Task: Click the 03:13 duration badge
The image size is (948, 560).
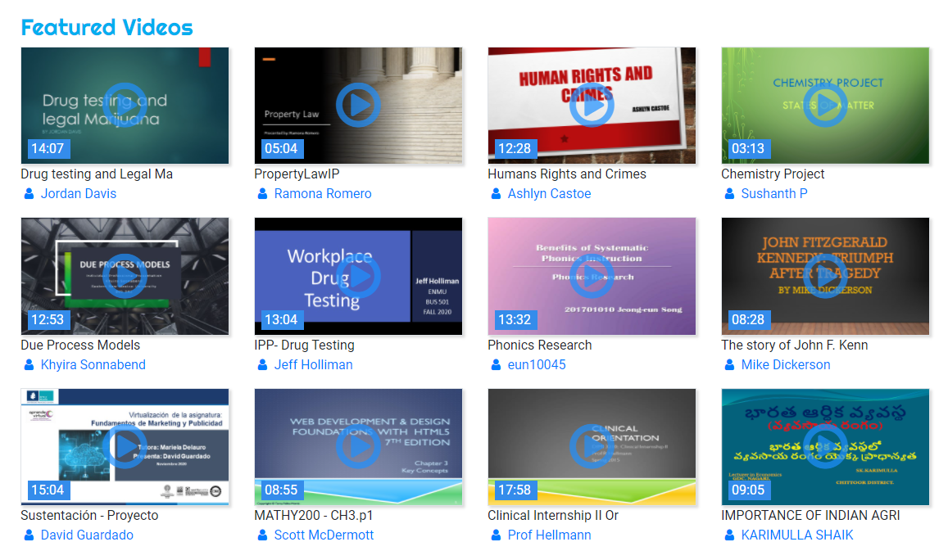Action: [x=748, y=149]
